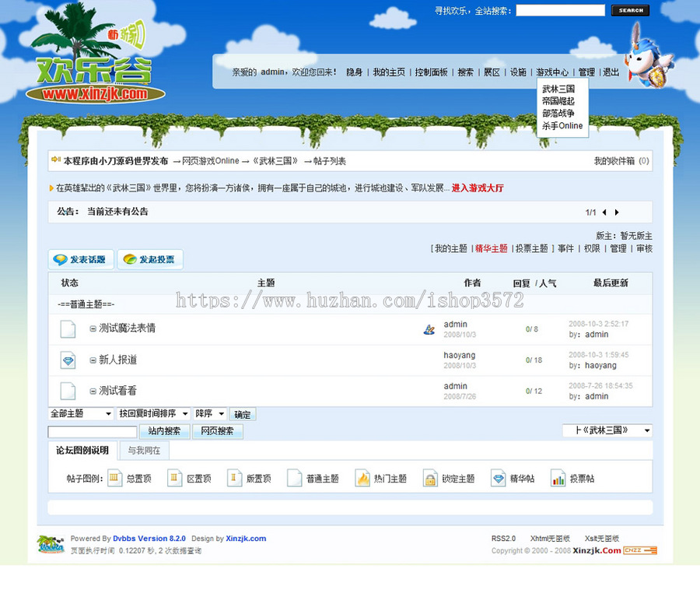Click the 精华帖 (digest post) diamond icon
700x597 pixels.
497,479
